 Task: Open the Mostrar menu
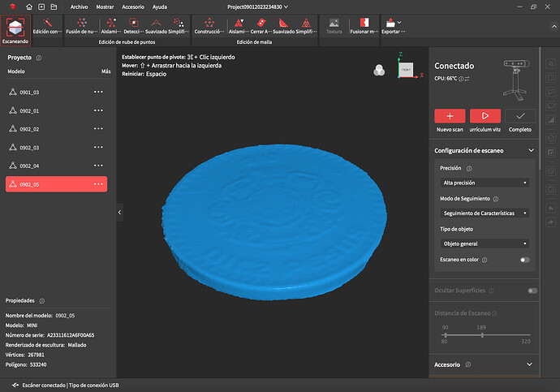[x=105, y=6]
